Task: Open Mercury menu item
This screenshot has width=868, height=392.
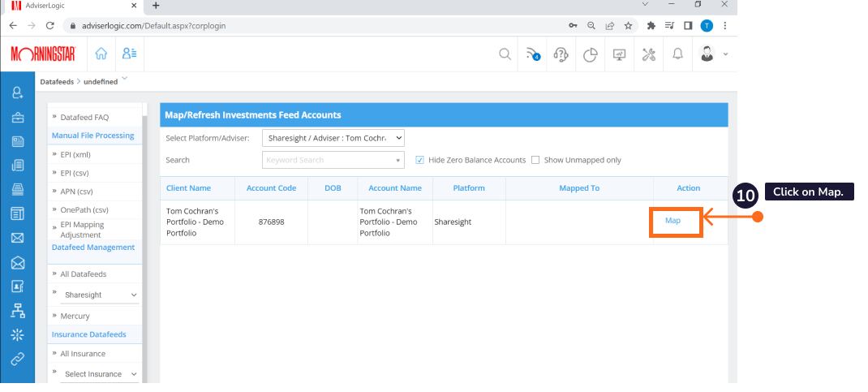Action: (75, 317)
